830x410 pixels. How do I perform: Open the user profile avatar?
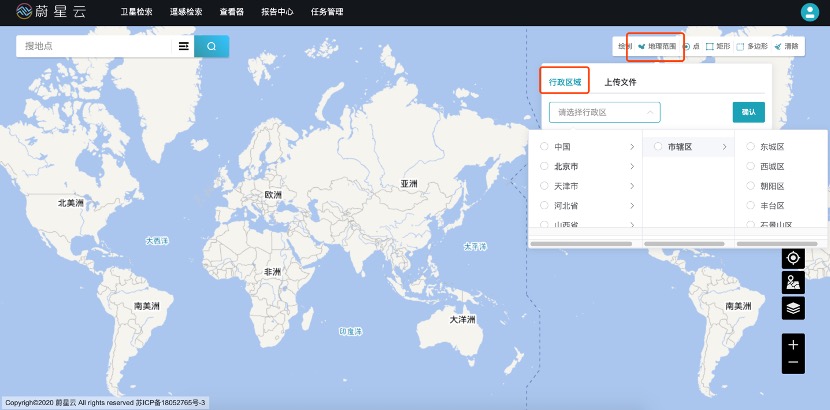click(x=809, y=12)
